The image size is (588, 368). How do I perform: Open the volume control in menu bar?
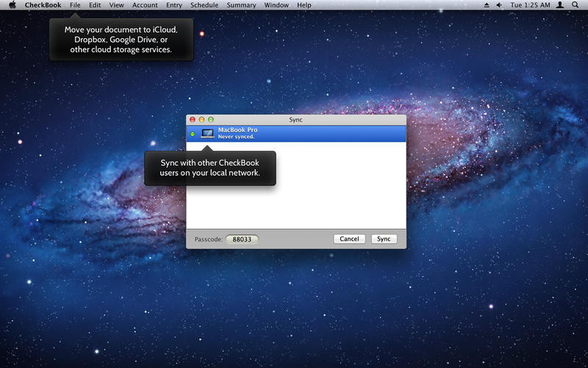pos(499,5)
